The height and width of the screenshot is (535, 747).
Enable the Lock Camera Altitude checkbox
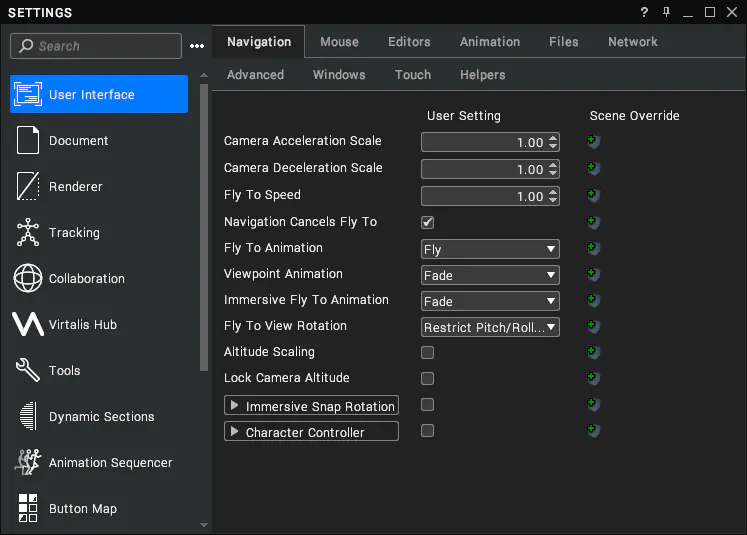coord(427,378)
